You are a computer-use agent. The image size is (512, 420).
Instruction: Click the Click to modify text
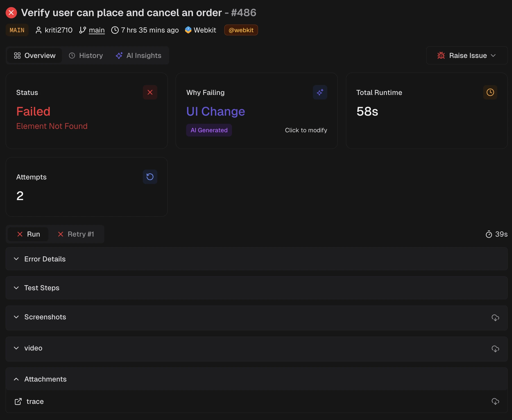pos(306,130)
